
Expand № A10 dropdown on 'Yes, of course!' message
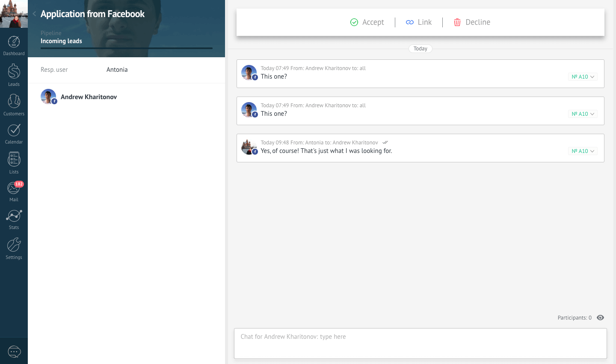click(583, 151)
